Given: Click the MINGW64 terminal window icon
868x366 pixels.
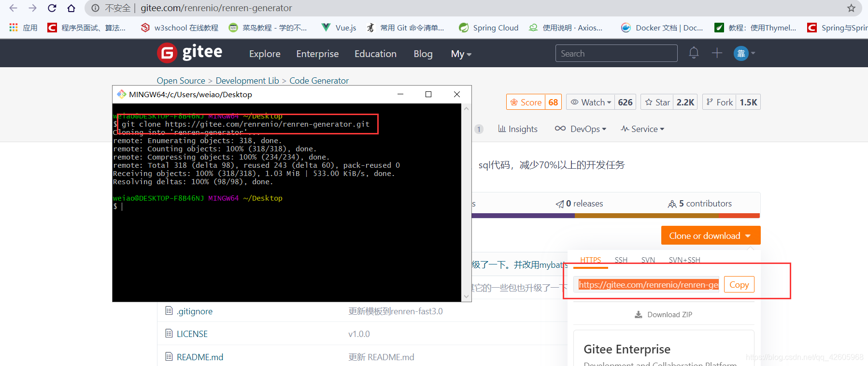Looking at the screenshot, I should pos(122,94).
